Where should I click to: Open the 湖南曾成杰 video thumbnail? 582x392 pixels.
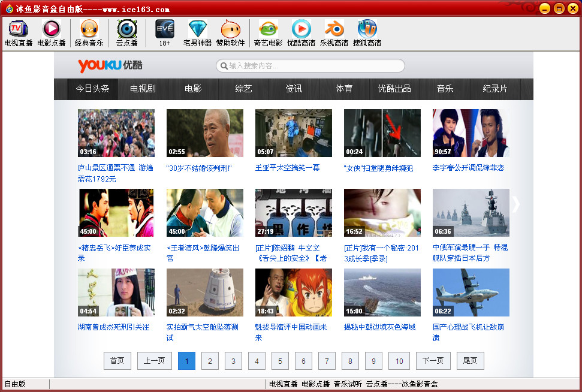coord(116,293)
